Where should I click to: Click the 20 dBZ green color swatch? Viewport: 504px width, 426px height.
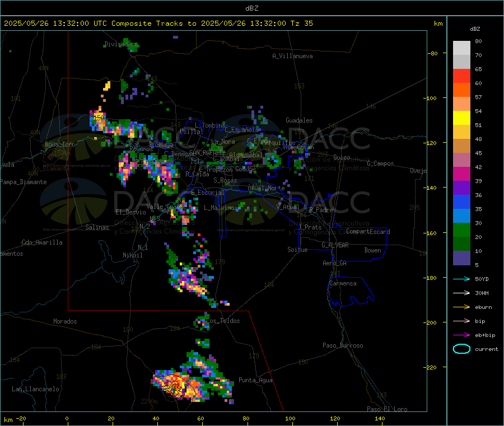[x=461, y=230]
